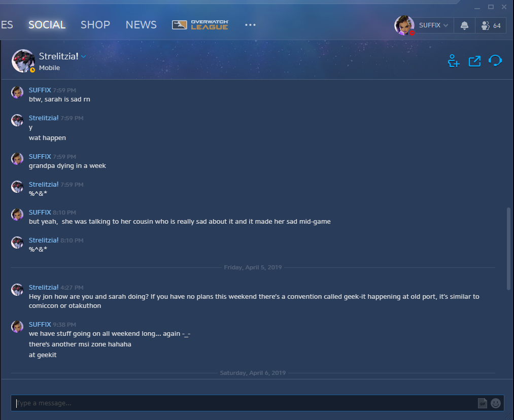Open the SUFFIX account dropdown
Viewport: 514px width, 420px height.
[433, 25]
